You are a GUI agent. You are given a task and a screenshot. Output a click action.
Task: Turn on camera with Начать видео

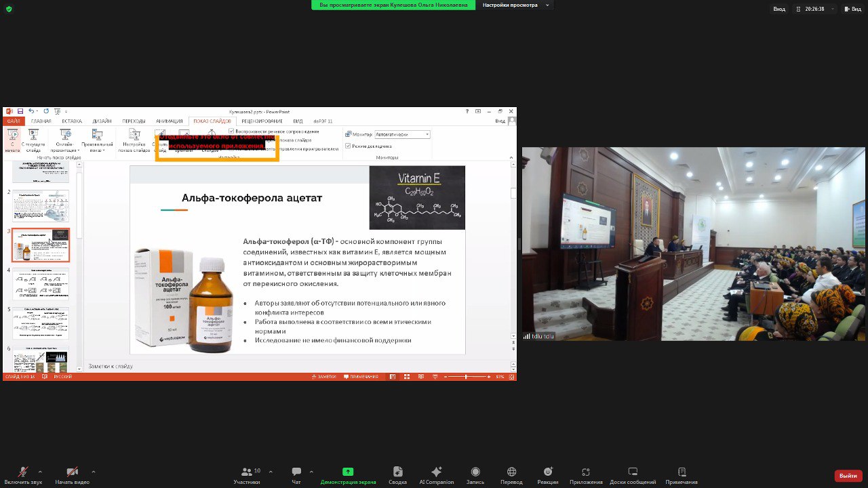72,472
